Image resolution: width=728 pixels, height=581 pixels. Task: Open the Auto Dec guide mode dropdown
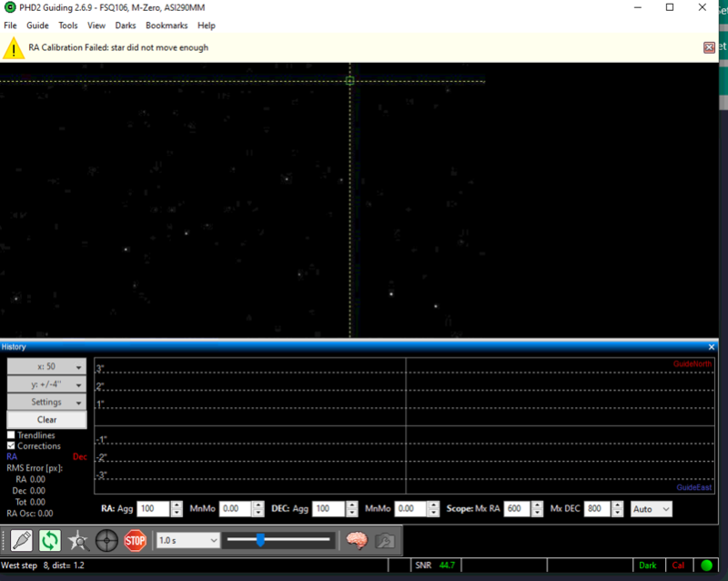tap(651, 509)
